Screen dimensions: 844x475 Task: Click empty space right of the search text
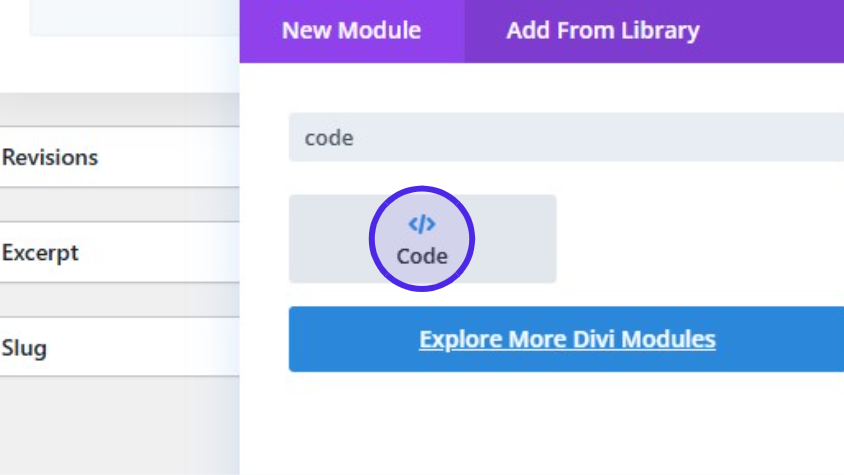click(x=600, y=138)
